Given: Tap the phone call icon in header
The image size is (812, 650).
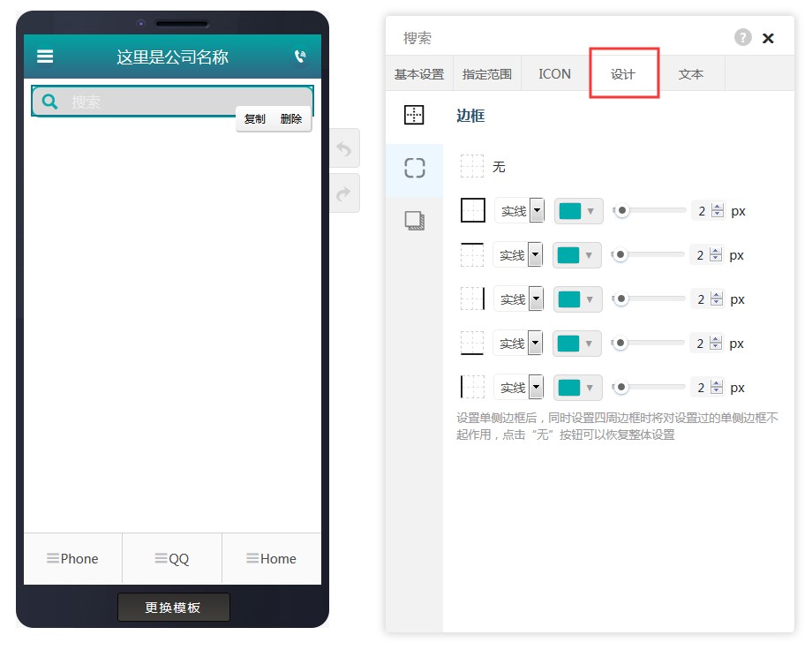Looking at the screenshot, I should click(x=300, y=56).
